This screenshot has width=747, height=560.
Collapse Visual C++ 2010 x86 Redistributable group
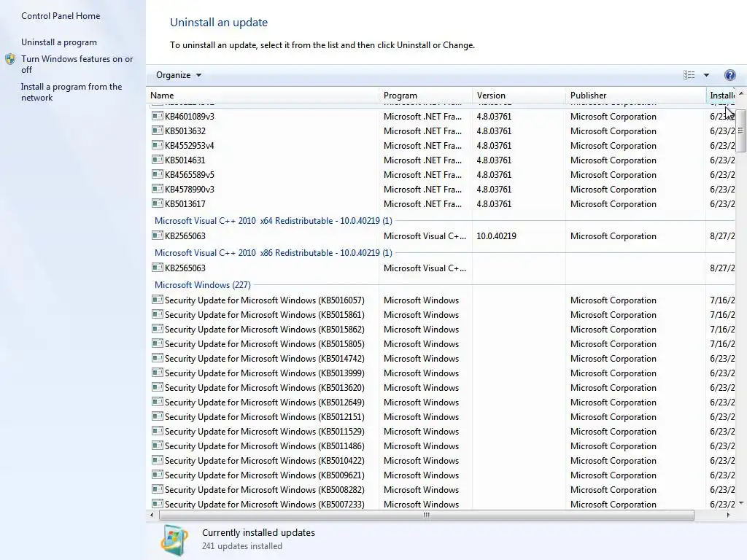[274, 253]
